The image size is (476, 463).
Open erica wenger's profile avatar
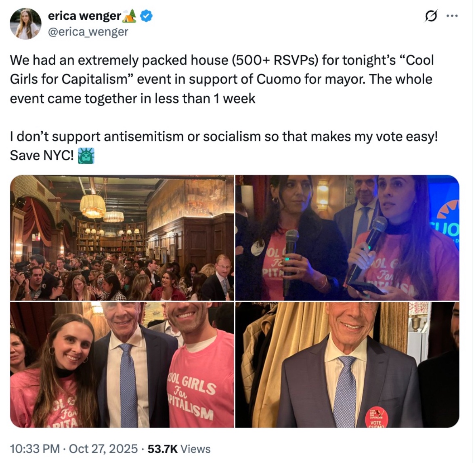tap(25, 24)
